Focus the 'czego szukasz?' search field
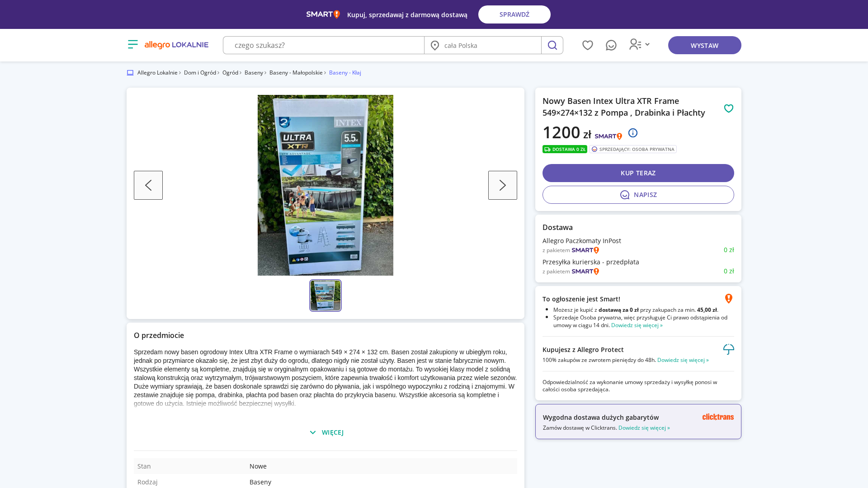 pyautogui.click(x=324, y=45)
